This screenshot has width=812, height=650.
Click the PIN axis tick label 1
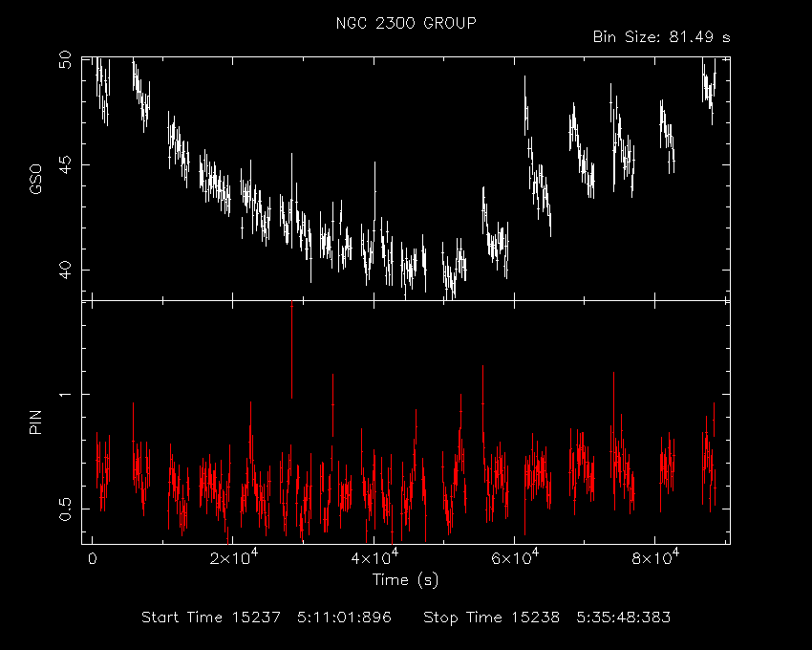tap(65, 395)
